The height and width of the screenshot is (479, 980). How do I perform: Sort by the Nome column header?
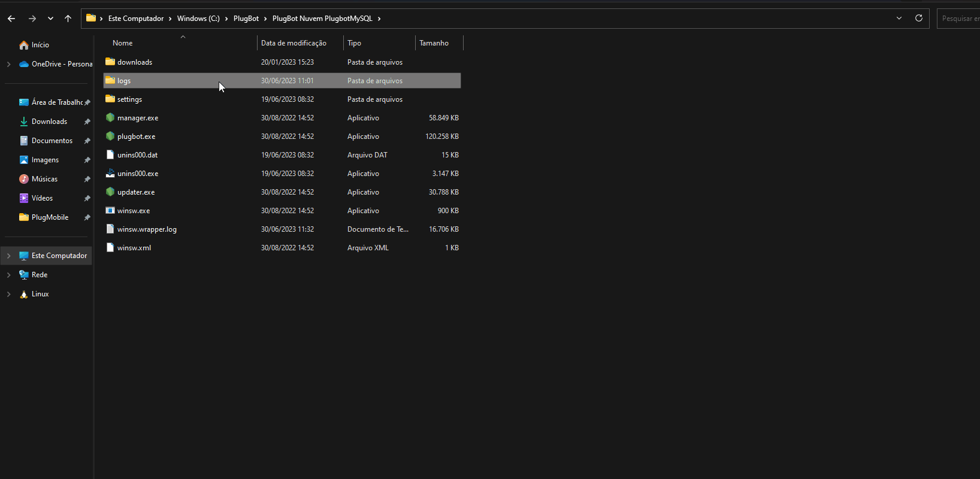123,43
